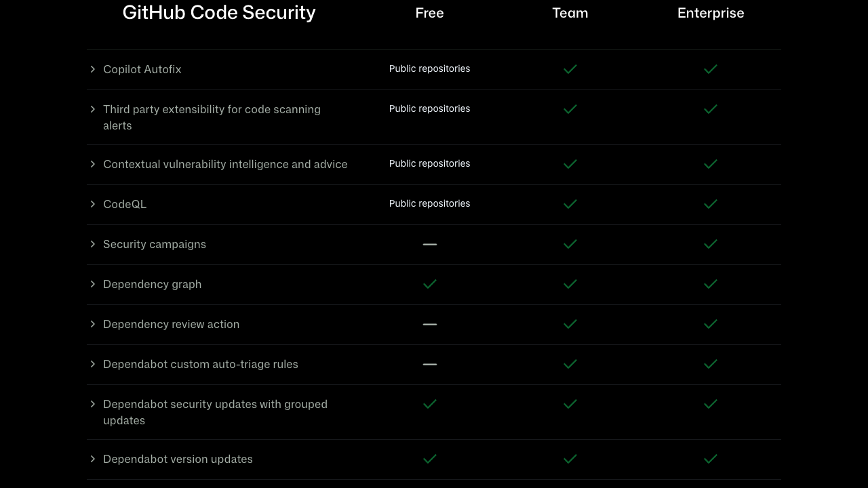
Task: Expand the Copilot Autofix row chevron
Action: (x=92, y=69)
